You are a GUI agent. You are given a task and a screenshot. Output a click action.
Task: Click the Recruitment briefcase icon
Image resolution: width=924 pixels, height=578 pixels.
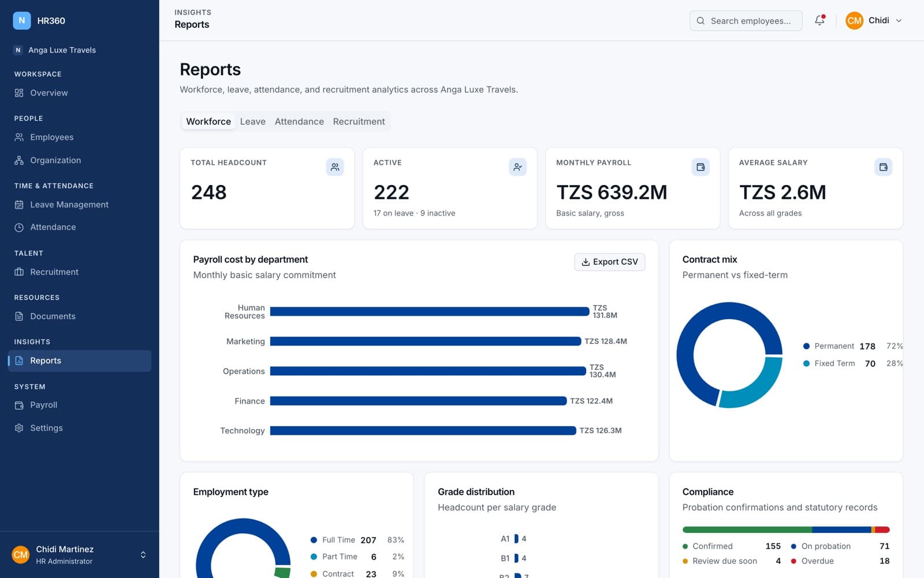[x=19, y=272]
